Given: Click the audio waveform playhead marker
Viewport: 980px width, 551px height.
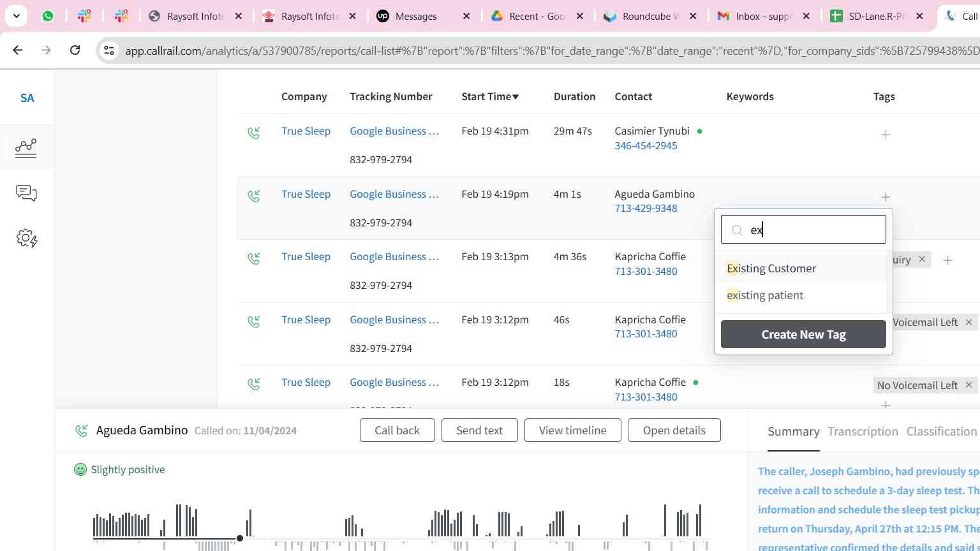Looking at the screenshot, I should coord(240,539).
